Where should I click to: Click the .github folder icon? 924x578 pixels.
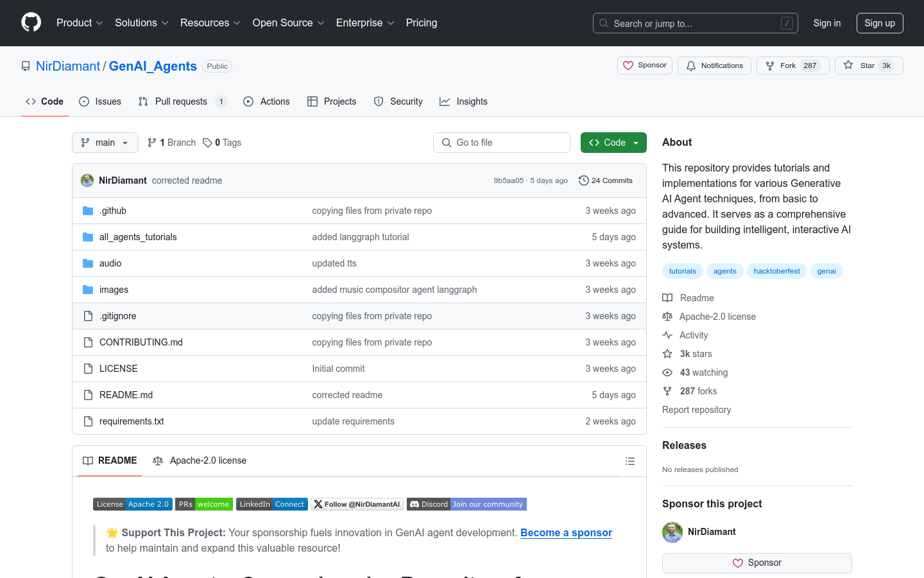coord(88,211)
